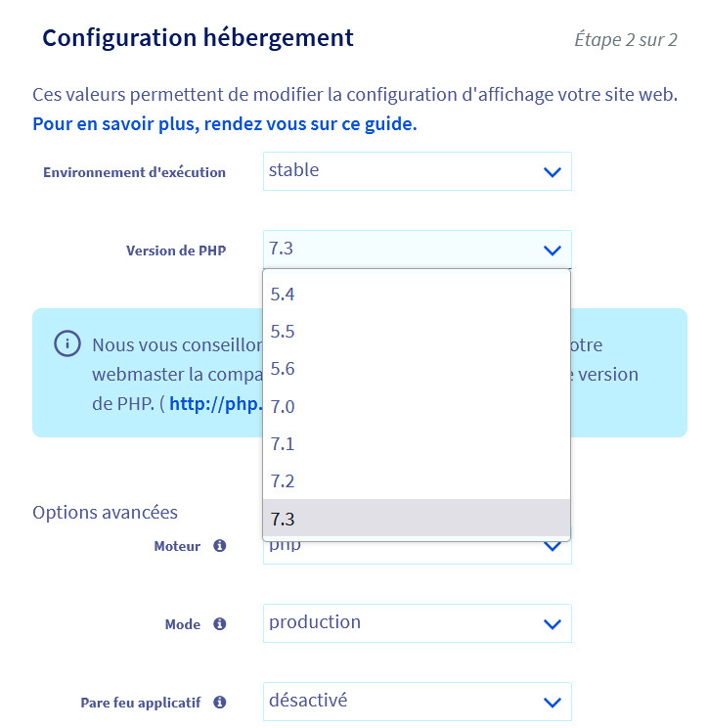Click info icon next to Moteur
Image resolution: width=708 pixels, height=728 pixels.
(220, 546)
